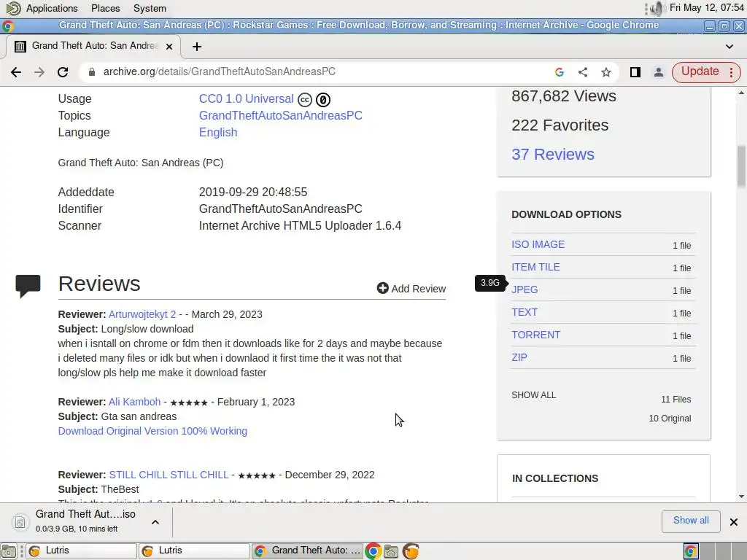
Task: Open the Applications menu
Action: (x=52, y=8)
